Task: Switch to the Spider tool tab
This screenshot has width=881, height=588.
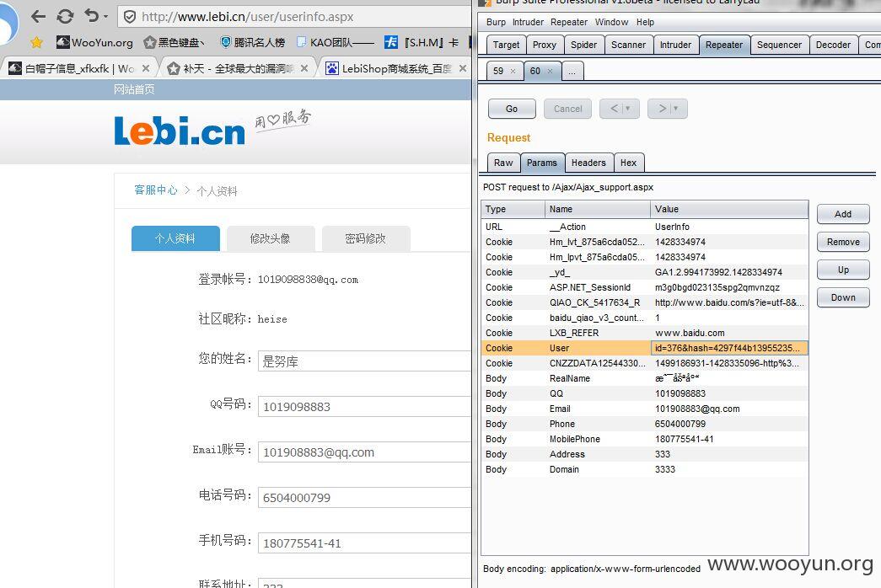Action: [x=583, y=45]
